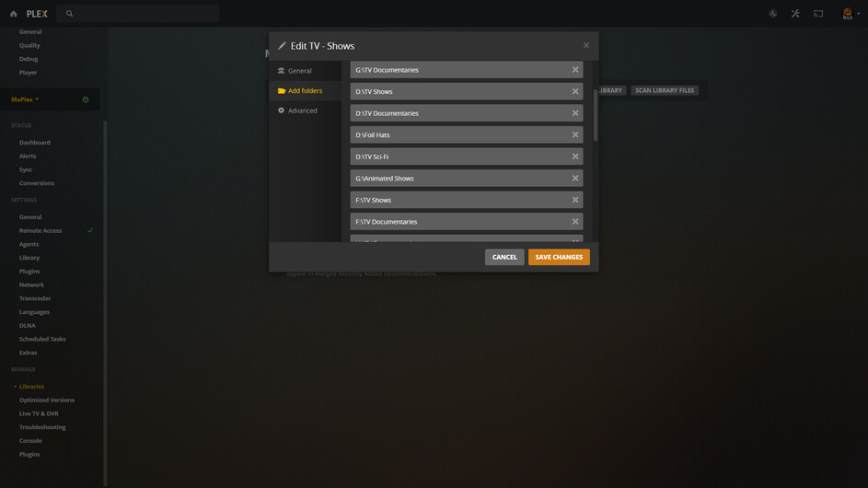Screen dimensions: 868x488
Task: Open Dashboard in the sidebar
Action: (35, 143)
